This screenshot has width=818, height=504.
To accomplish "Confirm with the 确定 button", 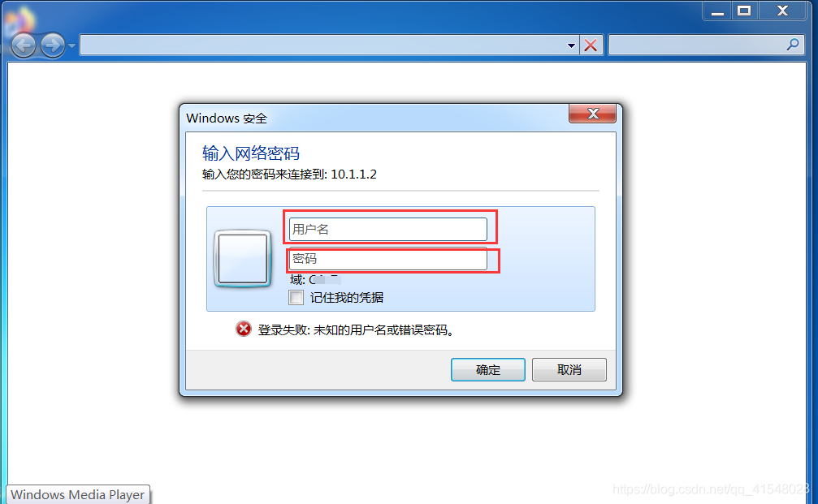I will click(x=487, y=369).
